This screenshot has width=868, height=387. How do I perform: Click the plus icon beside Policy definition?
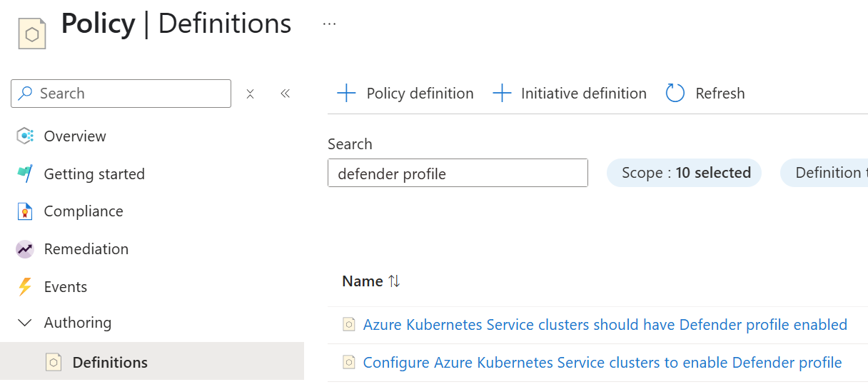coord(346,94)
